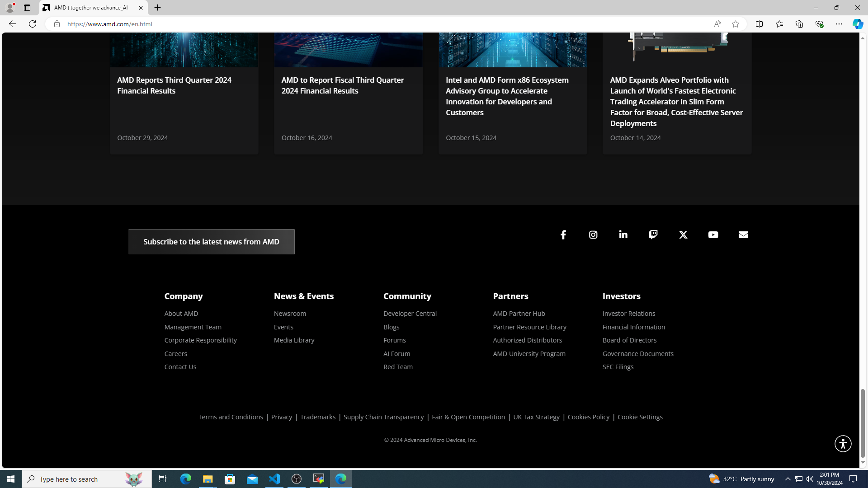The height and width of the screenshot is (488, 868).
Task: Click Subscribe to the latest news from AMD
Action: pyautogui.click(x=211, y=242)
